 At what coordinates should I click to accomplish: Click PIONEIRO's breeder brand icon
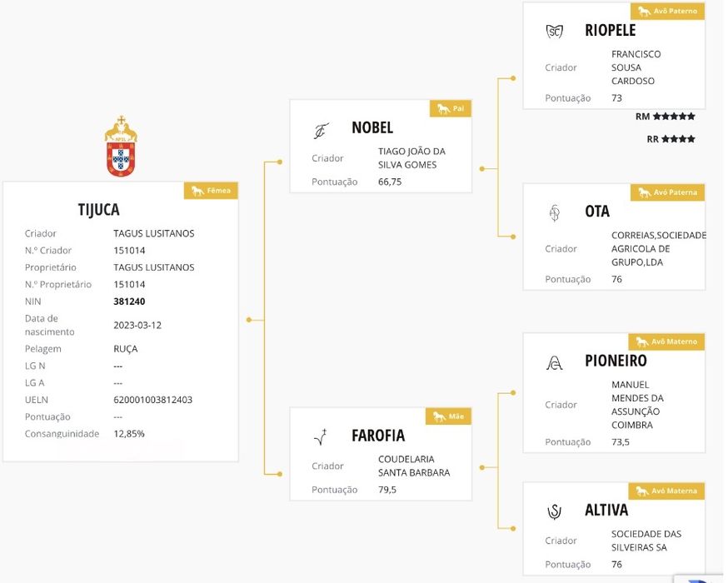(554, 362)
